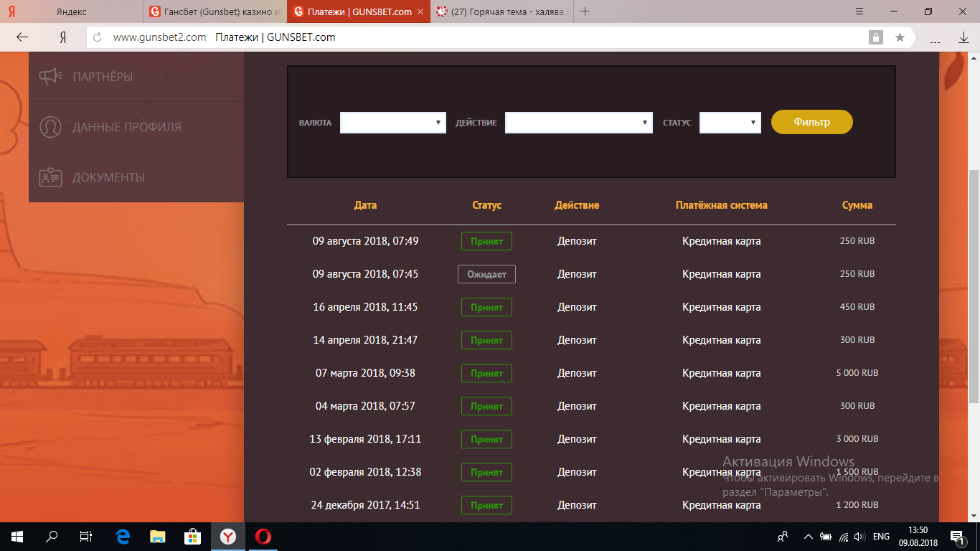Select the date 16 апреля 2018, 11:45
The image size is (980, 551).
pyautogui.click(x=365, y=307)
